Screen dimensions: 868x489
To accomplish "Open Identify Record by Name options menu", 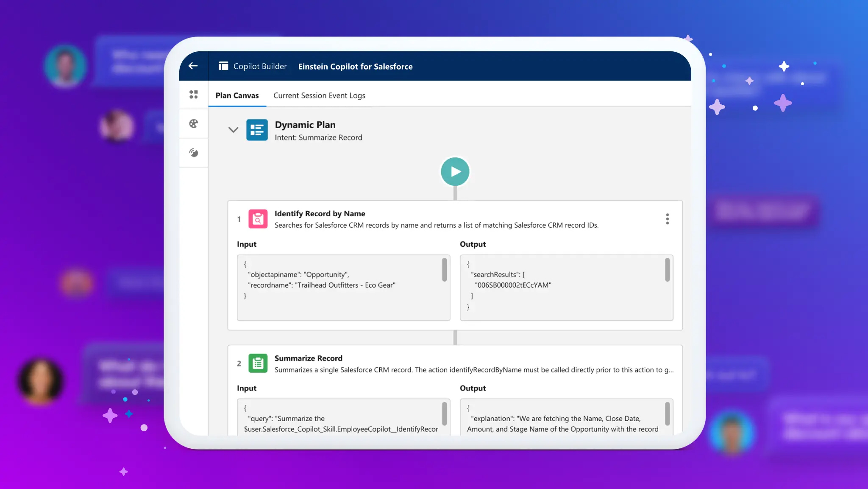I will [x=667, y=219].
